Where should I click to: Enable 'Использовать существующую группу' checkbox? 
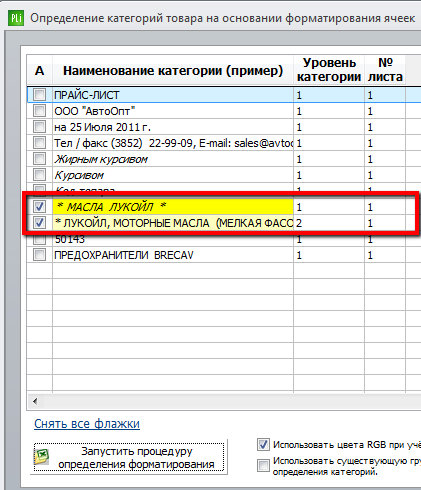pos(263,466)
